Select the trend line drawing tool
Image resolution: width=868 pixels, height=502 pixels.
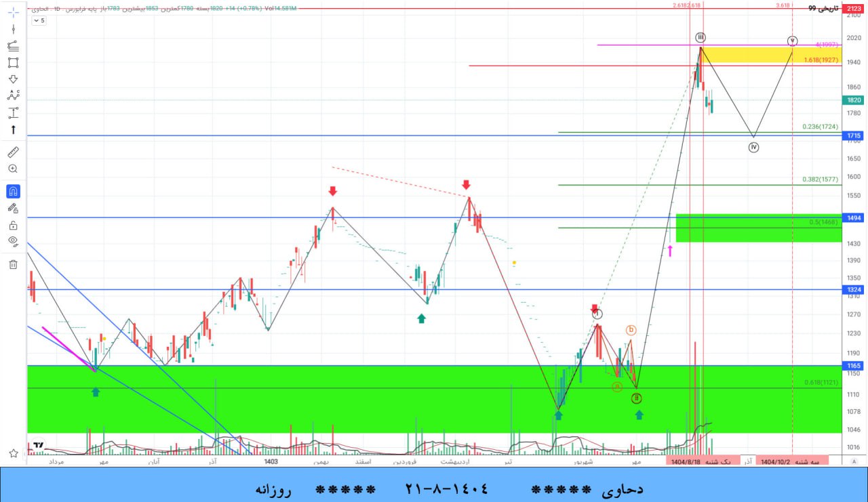pyautogui.click(x=12, y=28)
